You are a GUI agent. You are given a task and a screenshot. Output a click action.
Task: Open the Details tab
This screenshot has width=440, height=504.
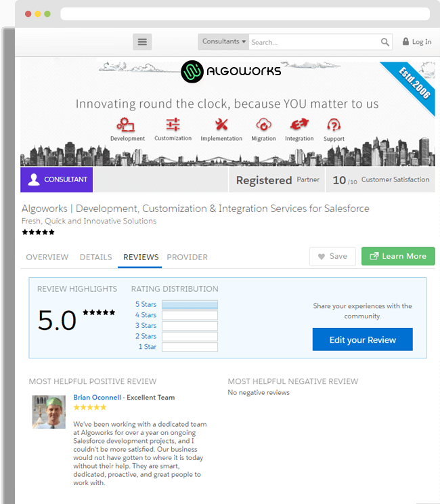click(x=95, y=257)
